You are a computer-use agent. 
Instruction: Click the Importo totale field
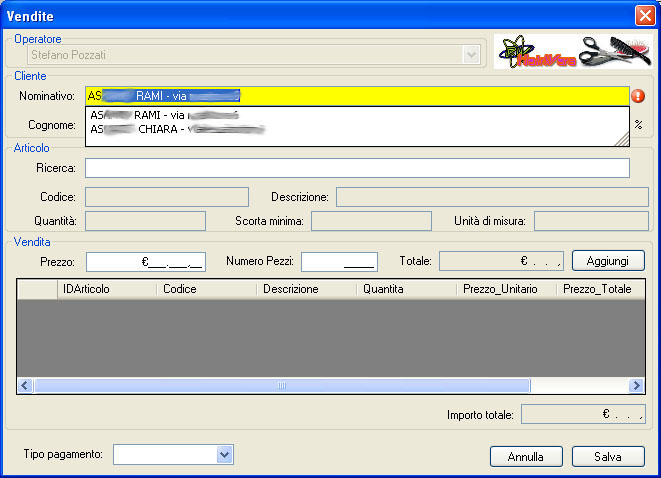[583, 414]
